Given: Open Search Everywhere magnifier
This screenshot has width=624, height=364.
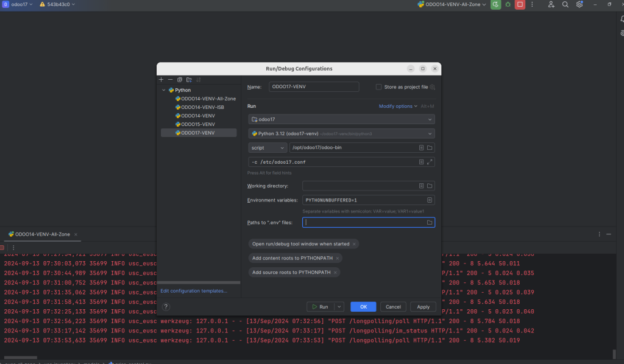Looking at the screenshot, I should (x=565, y=4).
